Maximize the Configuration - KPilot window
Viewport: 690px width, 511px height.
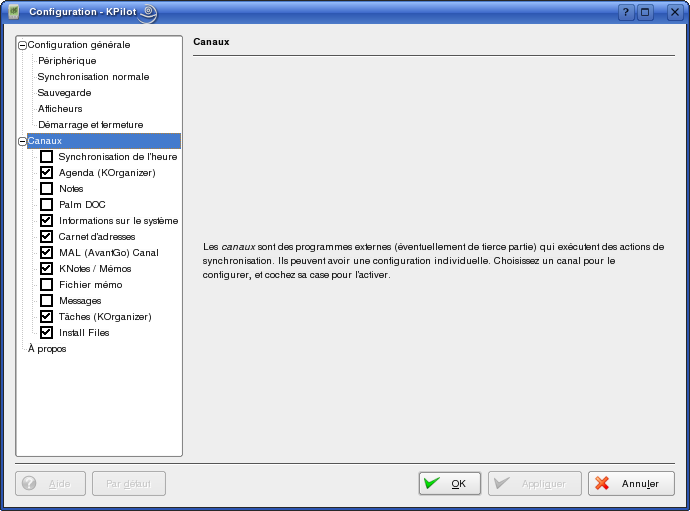[645, 12]
